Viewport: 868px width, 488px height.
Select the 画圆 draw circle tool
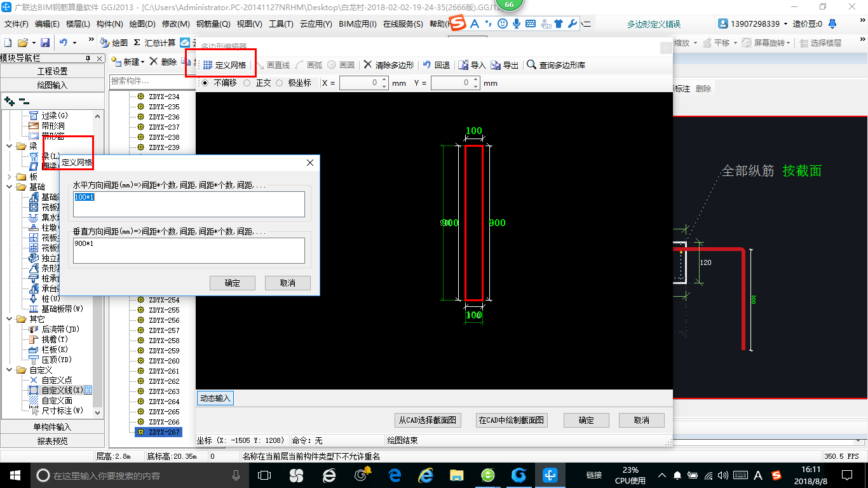coord(341,65)
